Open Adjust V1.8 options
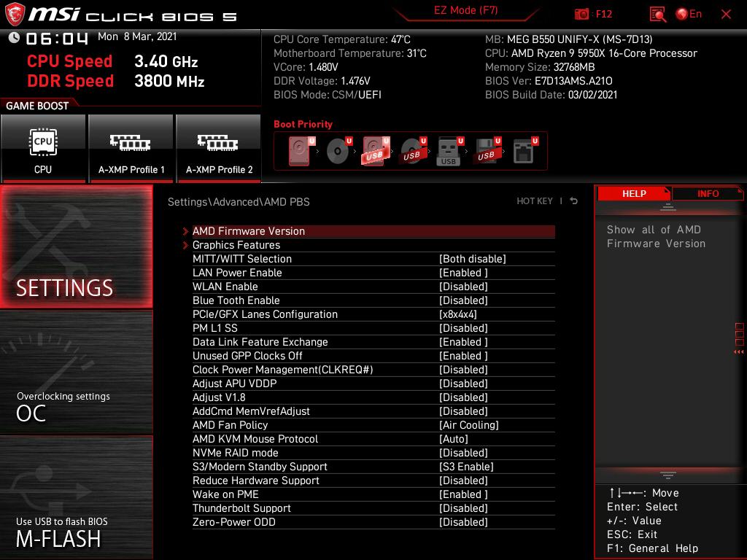The image size is (747, 560). point(373,397)
